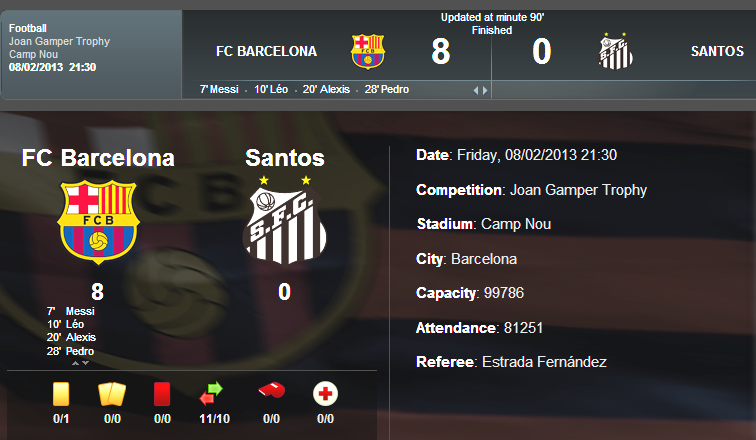Click the red cross injuries icon
Image resolution: width=756 pixels, height=440 pixels.
325,393
